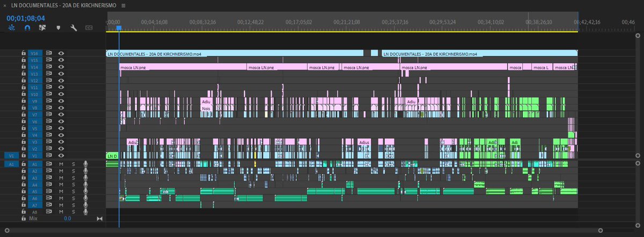Toggle lock on track A5

(x=24, y=191)
